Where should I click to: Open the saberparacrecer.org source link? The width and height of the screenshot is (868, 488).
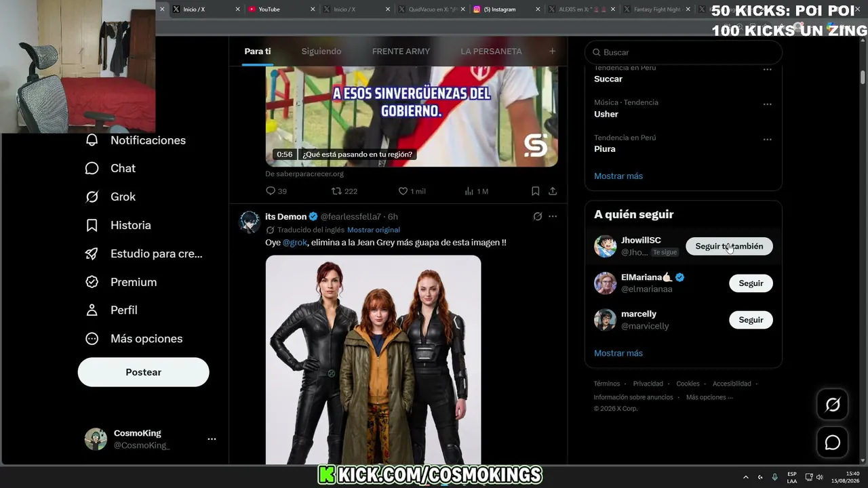point(304,174)
